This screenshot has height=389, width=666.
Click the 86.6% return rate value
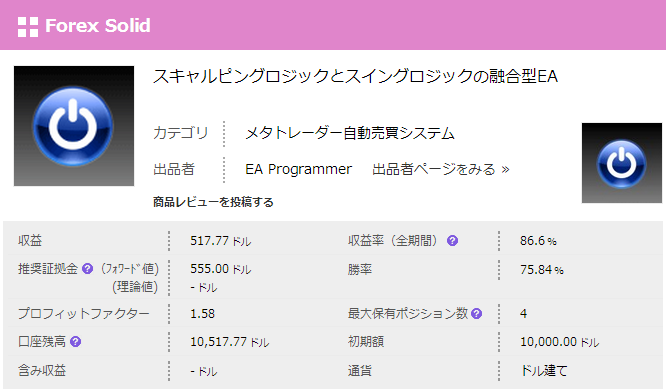point(538,241)
